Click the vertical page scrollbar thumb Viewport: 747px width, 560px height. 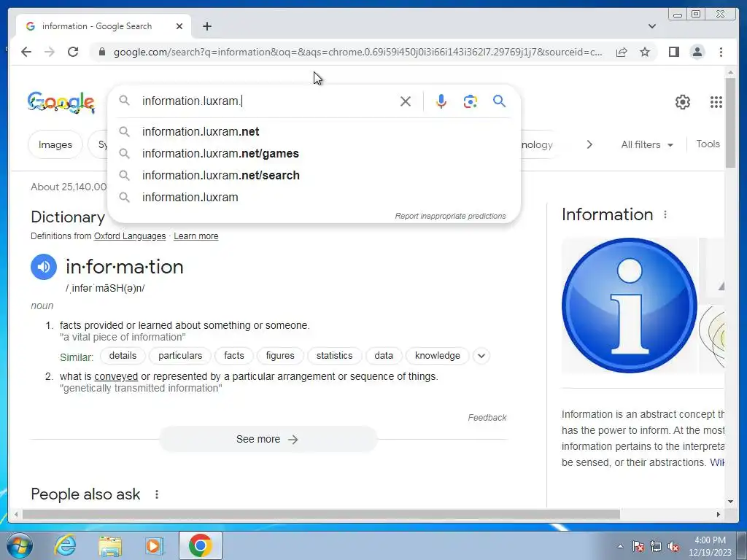tap(730, 122)
